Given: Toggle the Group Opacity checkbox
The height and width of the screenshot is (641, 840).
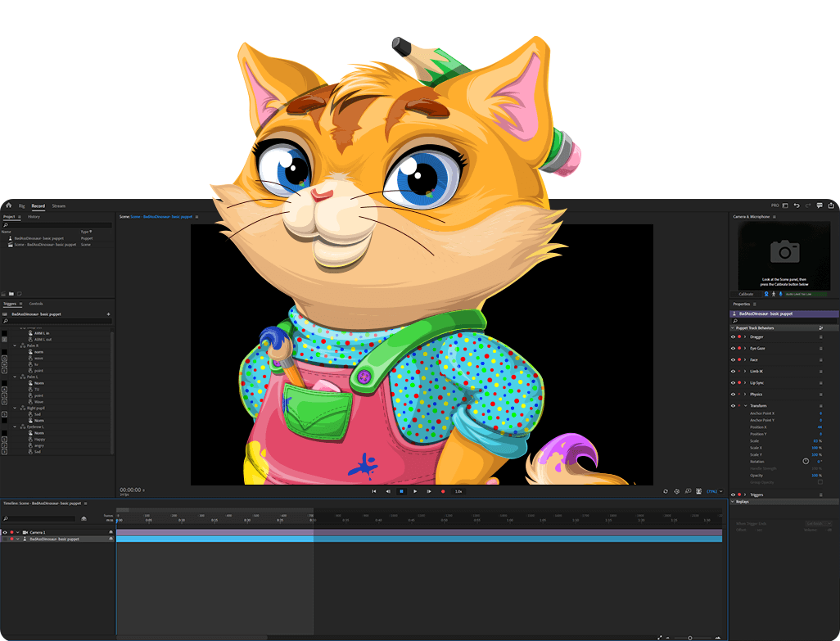Looking at the screenshot, I should pyautogui.click(x=820, y=482).
